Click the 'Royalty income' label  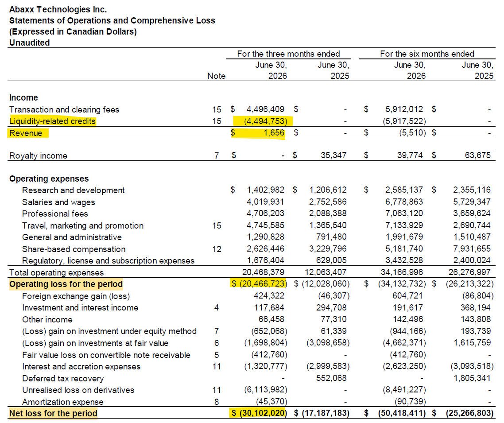38,155
